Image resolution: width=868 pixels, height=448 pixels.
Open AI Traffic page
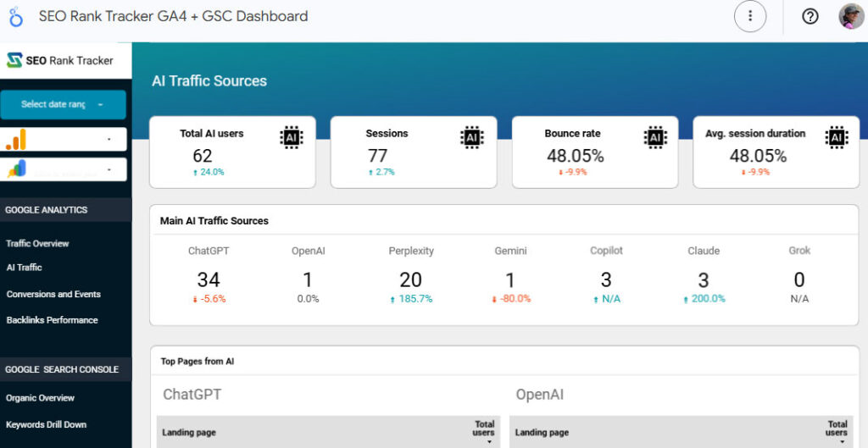tap(24, 267)
